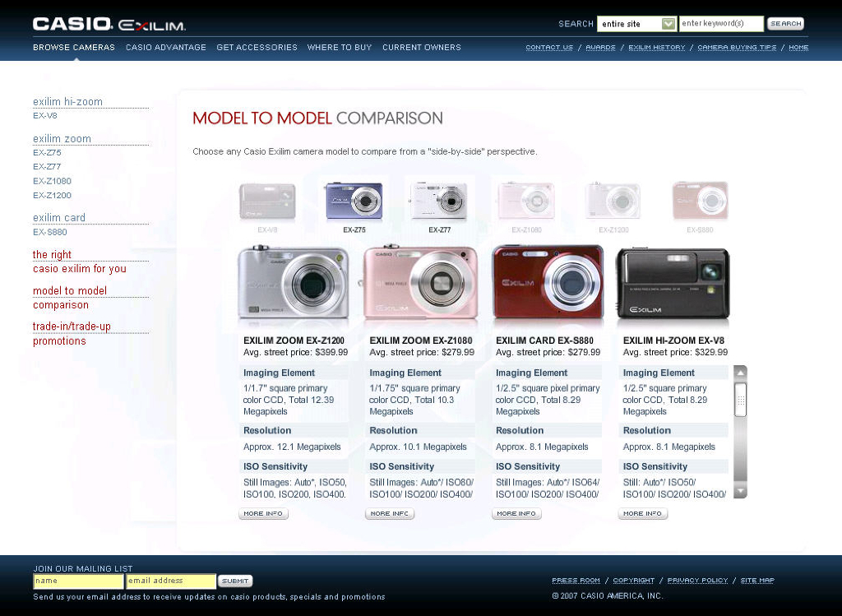Open 'the right casio exilim for you' link
842x616 pixels.
click(x=80, y=262)
